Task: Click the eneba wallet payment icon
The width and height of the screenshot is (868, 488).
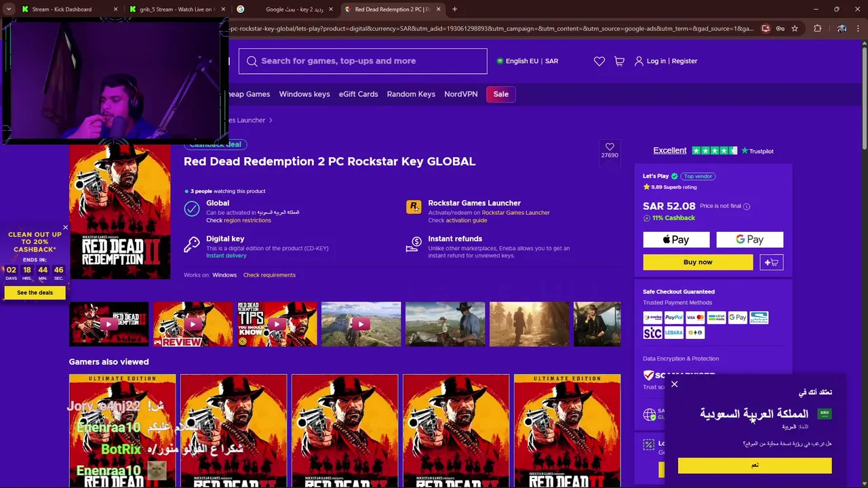Action: (652, 317)
